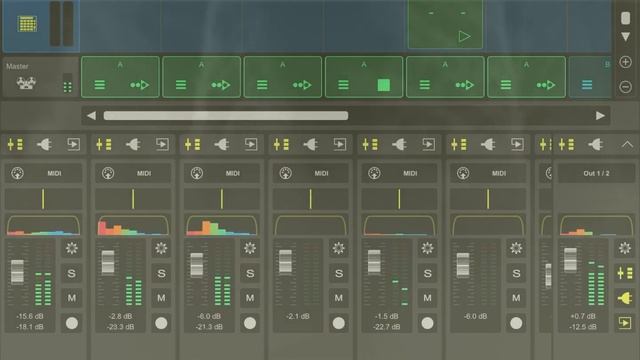
Task: Zoom in with the plus circle icon
Action: [x=625, y=62]
